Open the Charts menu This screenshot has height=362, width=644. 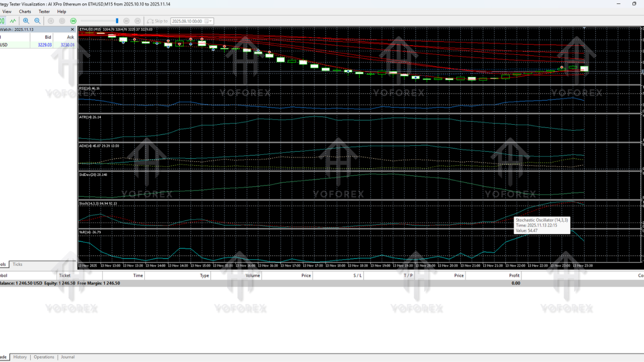click(x=25, y=11)
